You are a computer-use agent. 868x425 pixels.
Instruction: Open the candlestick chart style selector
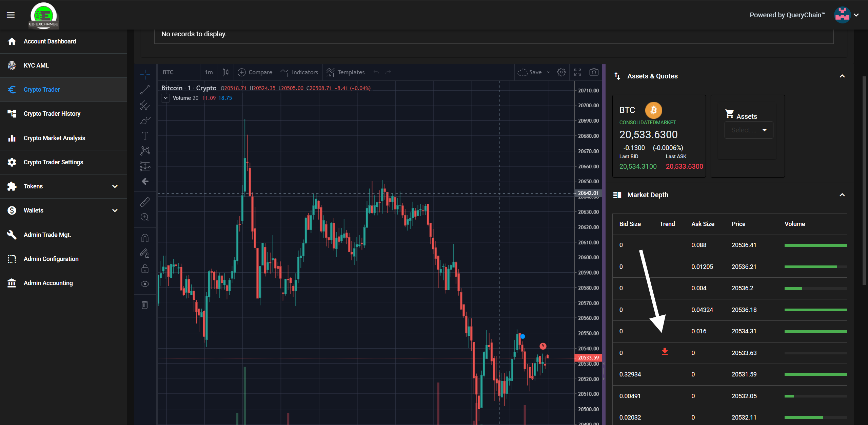pos(225,72)
